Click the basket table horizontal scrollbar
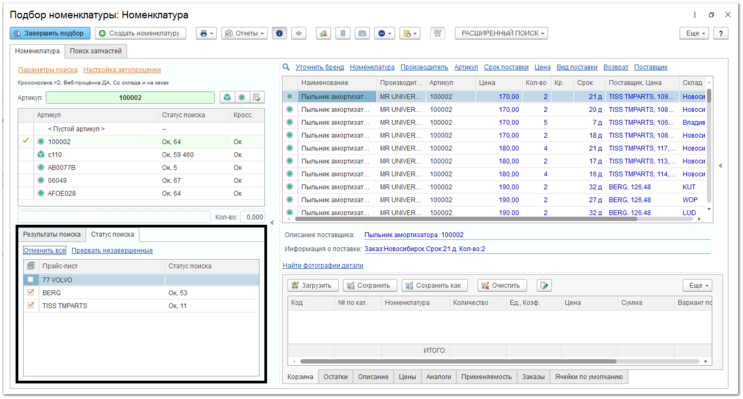The width and height of the screenshot is (743, 399). 458,361
